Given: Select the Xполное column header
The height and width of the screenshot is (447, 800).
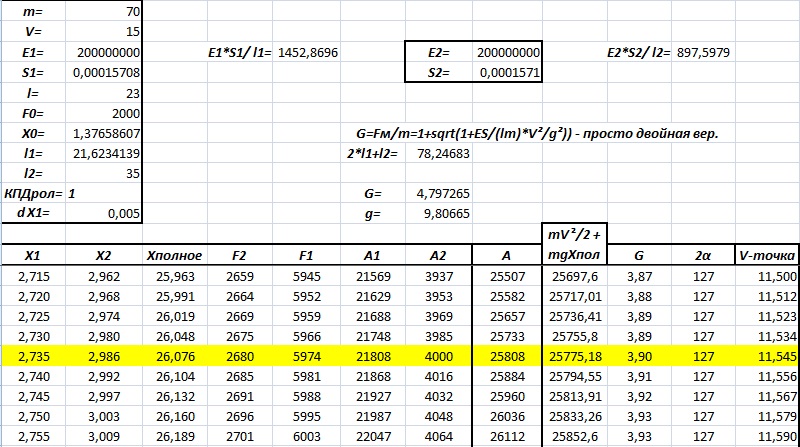Looking at the screenshot, I should tap(173, 255).
